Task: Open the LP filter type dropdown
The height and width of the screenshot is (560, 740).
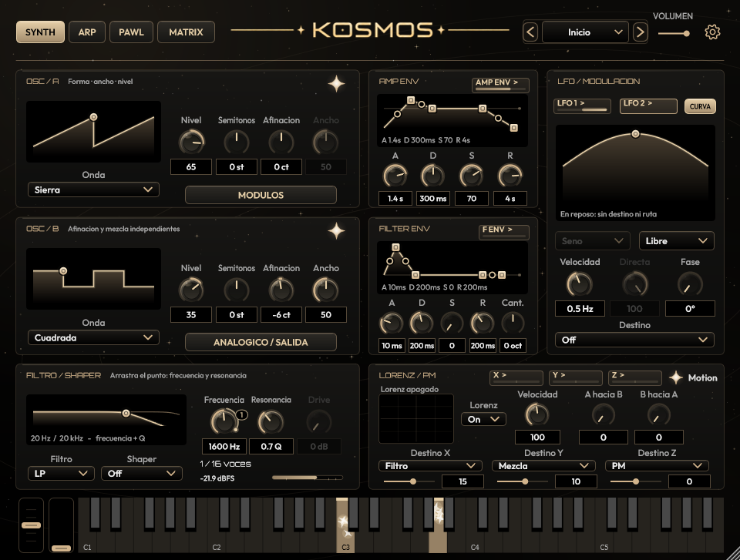Action: (62, 473)
